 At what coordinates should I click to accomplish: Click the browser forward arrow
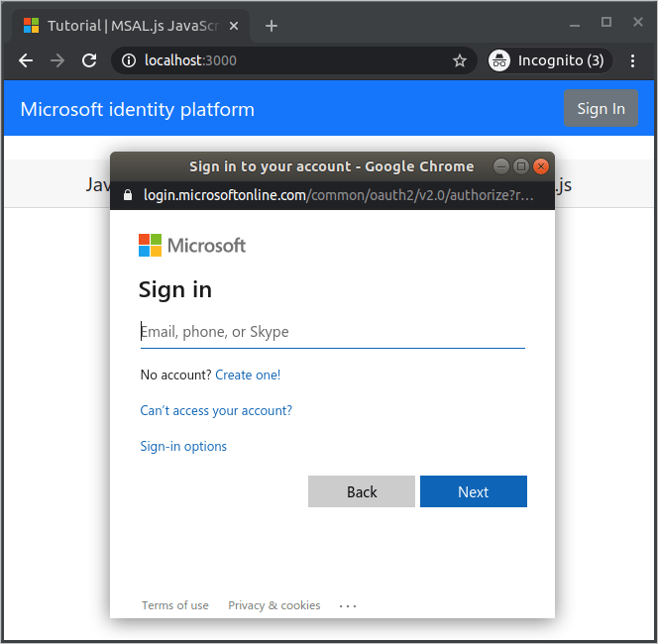[57, 60]
